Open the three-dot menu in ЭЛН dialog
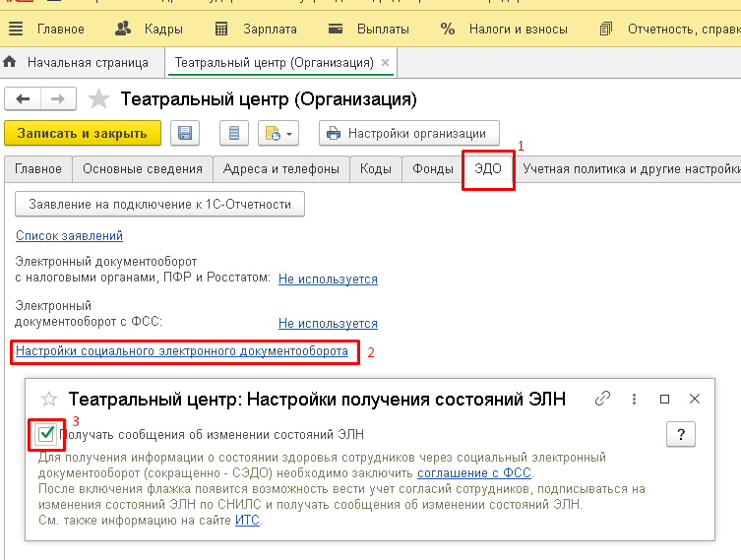 click(635, 399)
